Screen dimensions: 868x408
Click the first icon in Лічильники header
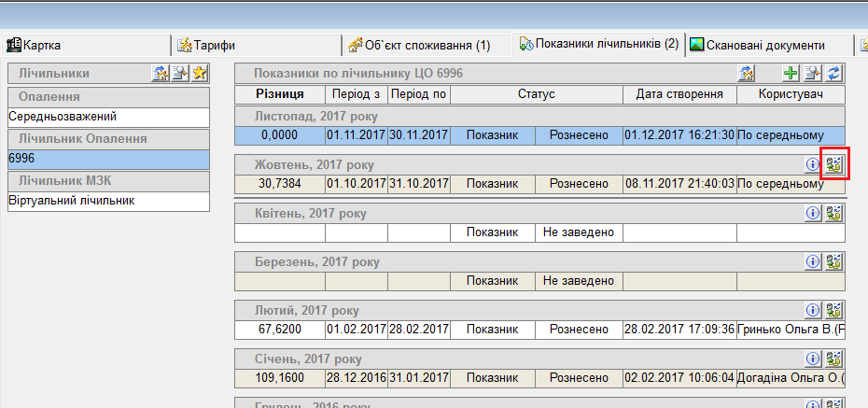160,73
